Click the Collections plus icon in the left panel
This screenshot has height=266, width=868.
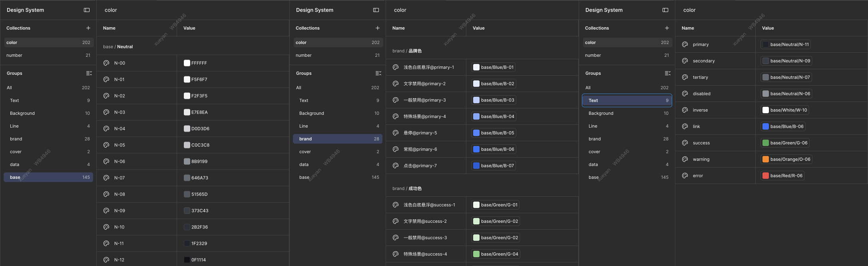click(x=88, y=28)
